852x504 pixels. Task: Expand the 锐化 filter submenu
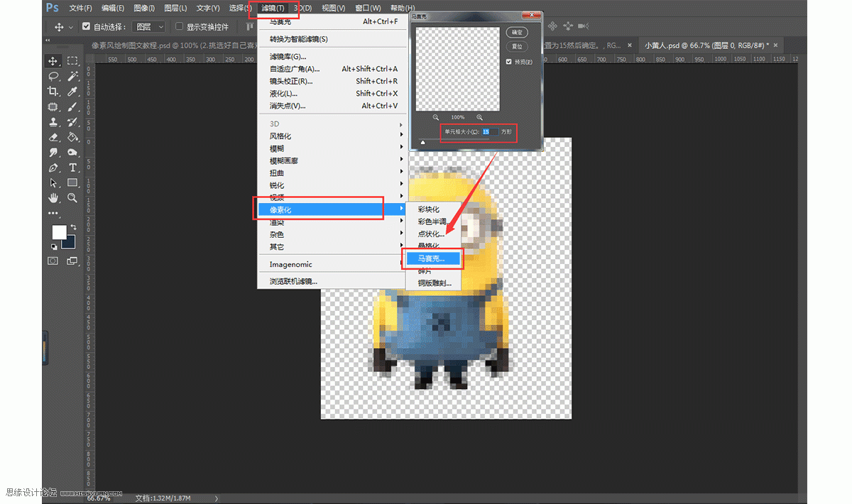tap(332, 185)
